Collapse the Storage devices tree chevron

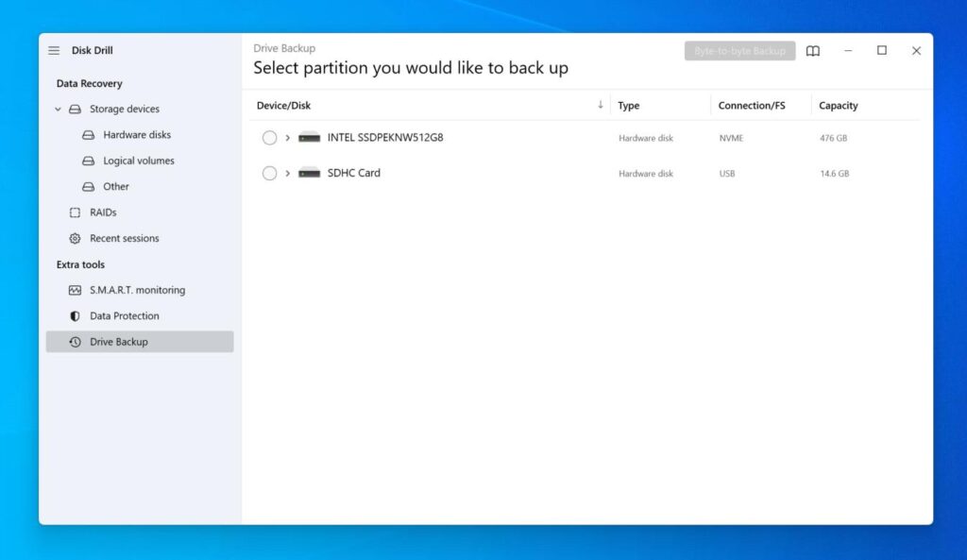tap(58, 110)
